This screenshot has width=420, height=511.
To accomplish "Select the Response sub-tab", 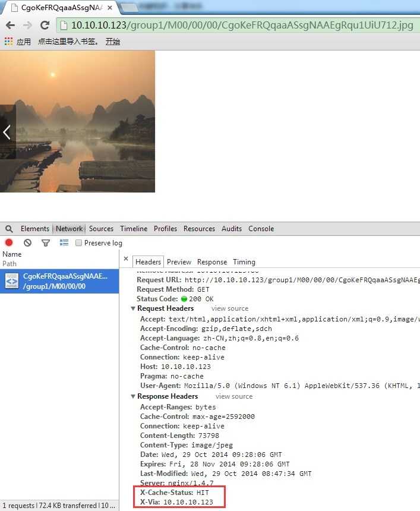I will pyautogui.click(x=212, y=262).
